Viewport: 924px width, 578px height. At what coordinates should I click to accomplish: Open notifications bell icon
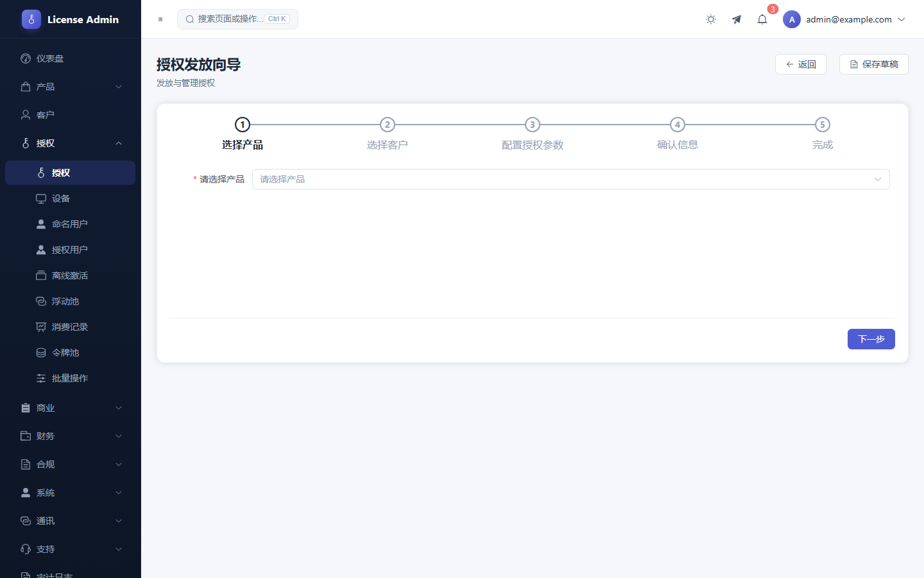762,19
